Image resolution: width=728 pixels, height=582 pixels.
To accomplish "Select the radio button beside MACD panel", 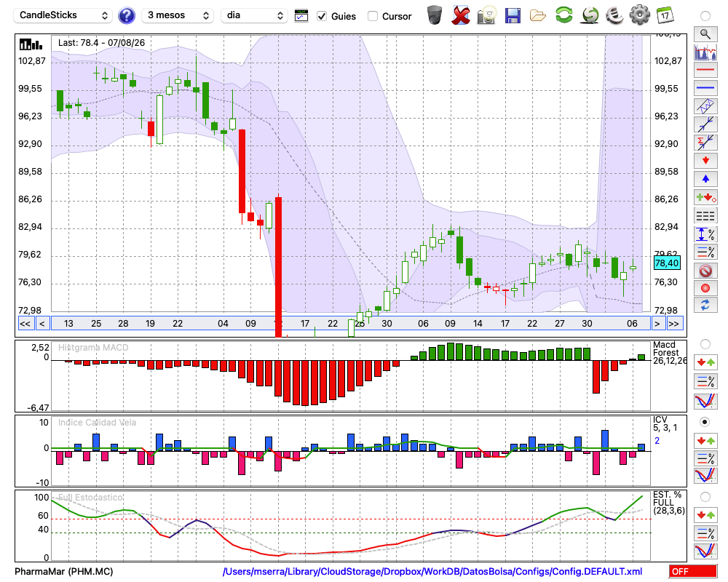I will click(x=705, y=344).
